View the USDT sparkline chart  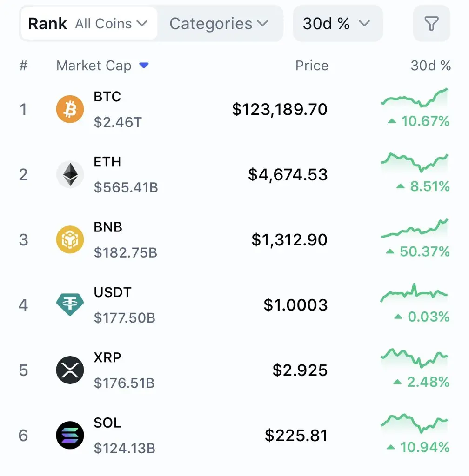[x=414, y=293]
